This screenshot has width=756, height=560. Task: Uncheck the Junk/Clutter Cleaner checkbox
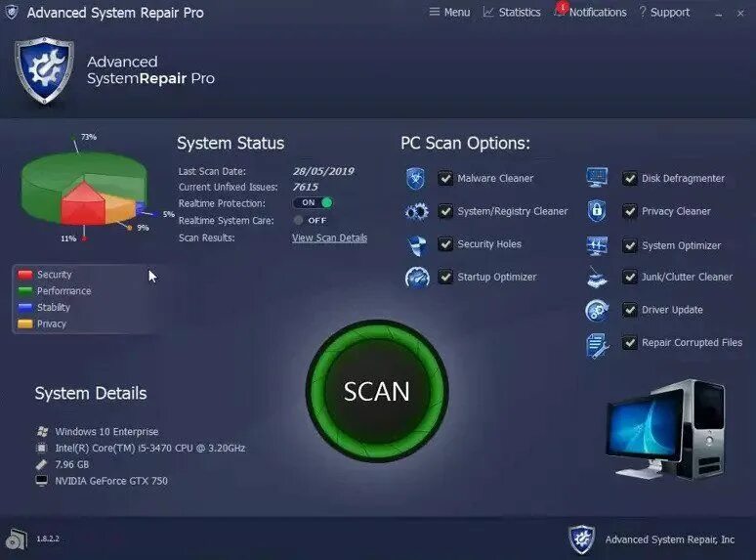point(630,277)
